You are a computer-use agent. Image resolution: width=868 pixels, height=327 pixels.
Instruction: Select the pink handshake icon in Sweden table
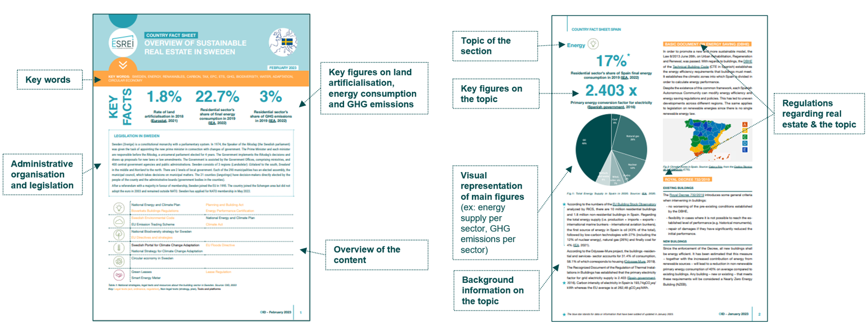119,275
